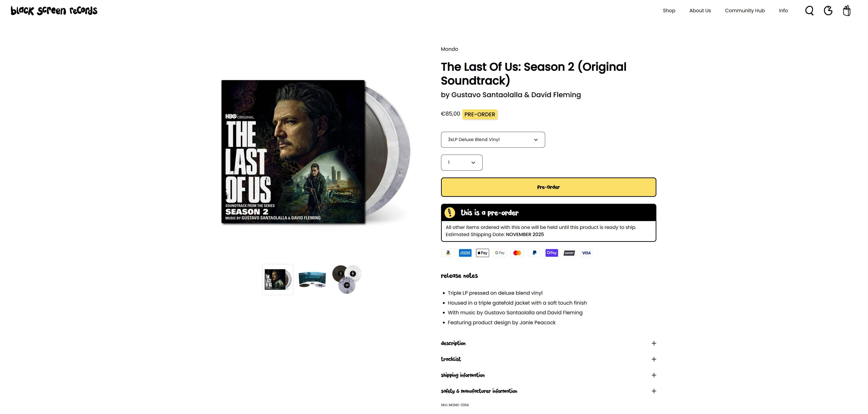
Task: Open the 3xLP Deluxe Blend Vinyl dropdown
Action: pos(493,140)
